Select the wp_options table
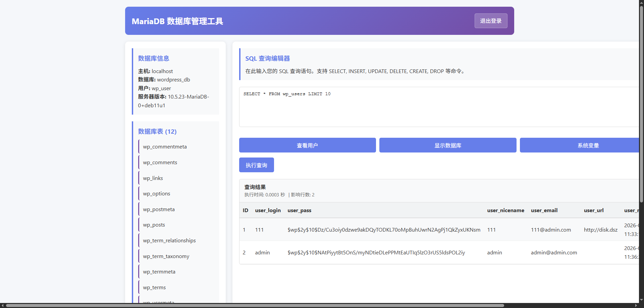Image resolution: width=644 pixels, height=308 pixels. click(157, 194)
